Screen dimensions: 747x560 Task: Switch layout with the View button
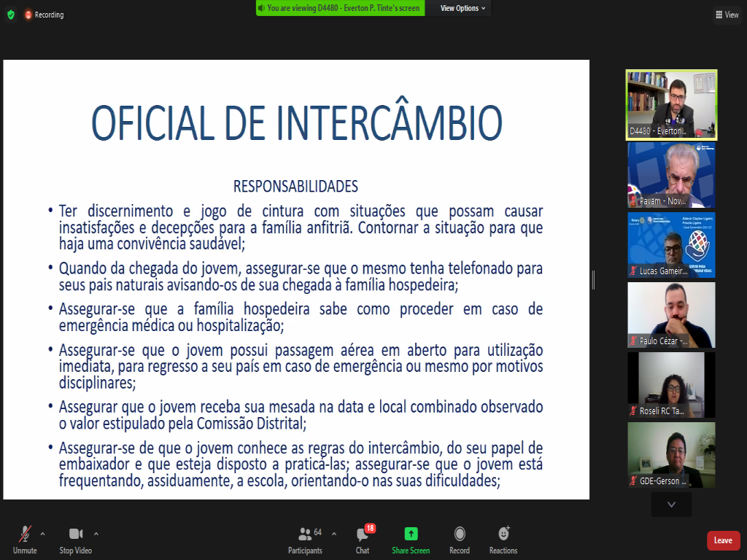(727, 15)
